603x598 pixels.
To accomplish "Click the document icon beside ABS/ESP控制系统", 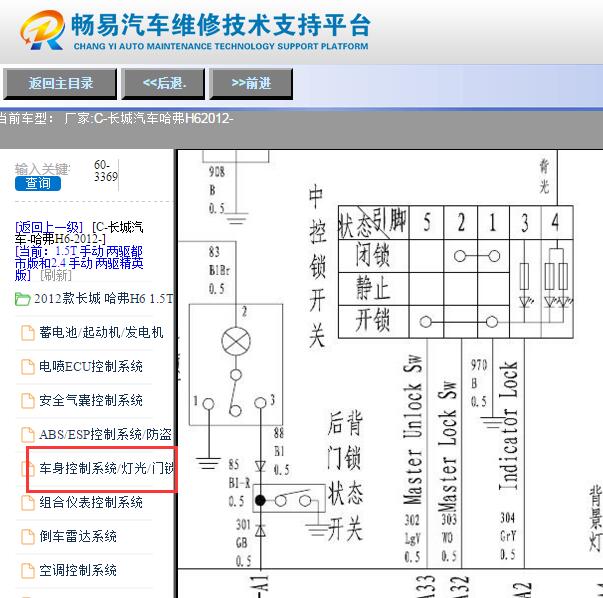I will [x=27, y=435].
